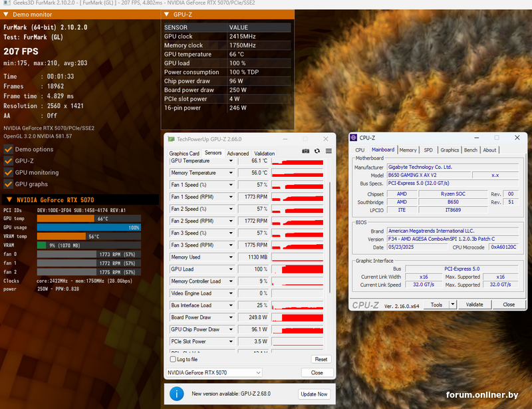Open the Fan 3 Speed (RPM) dropdown
532x409 pixels.
click(231, 245)
